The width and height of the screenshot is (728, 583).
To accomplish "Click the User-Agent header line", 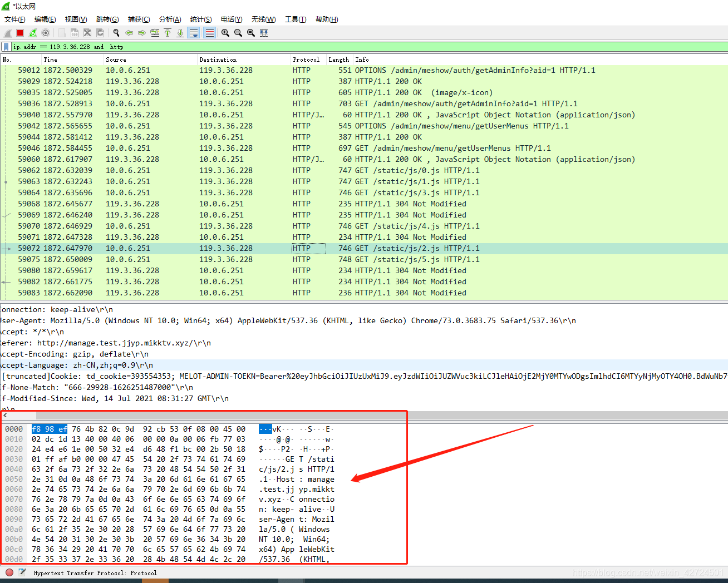I will pos(364,320).
